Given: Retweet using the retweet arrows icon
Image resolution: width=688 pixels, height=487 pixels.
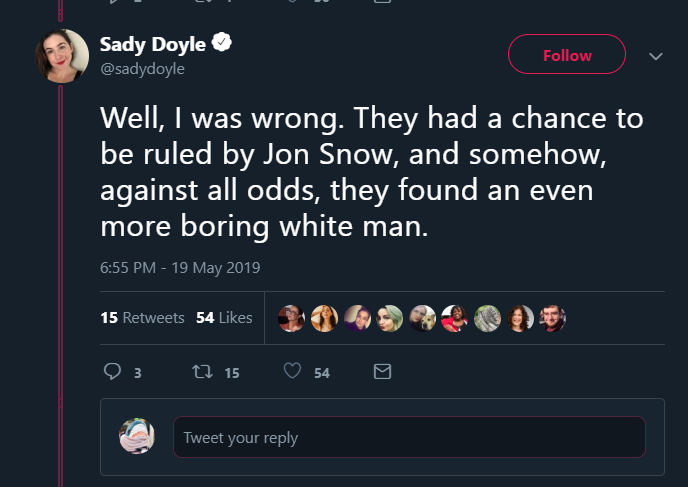Looking at the screenshot, I should coord(202,372).
